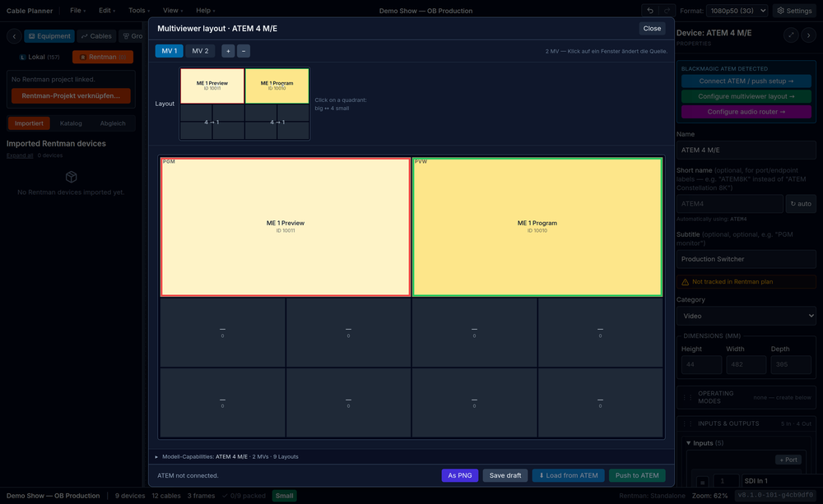The image size is (823, 504).
Task: Click the expand arrows icon beside Device title
Action: (x=791, y=35)
